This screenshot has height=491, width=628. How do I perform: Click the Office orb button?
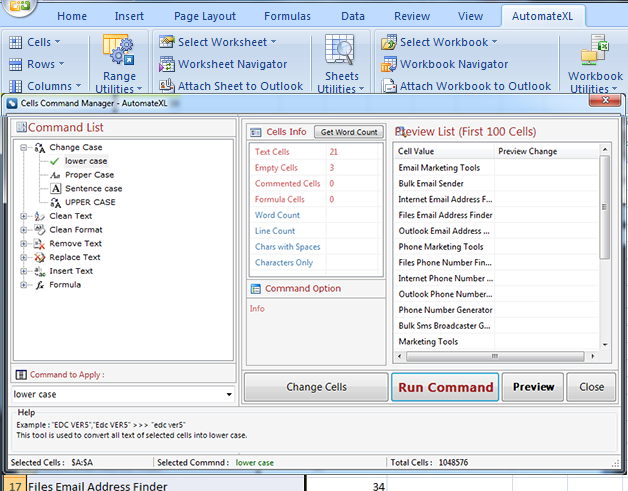(x=19, y=7)
